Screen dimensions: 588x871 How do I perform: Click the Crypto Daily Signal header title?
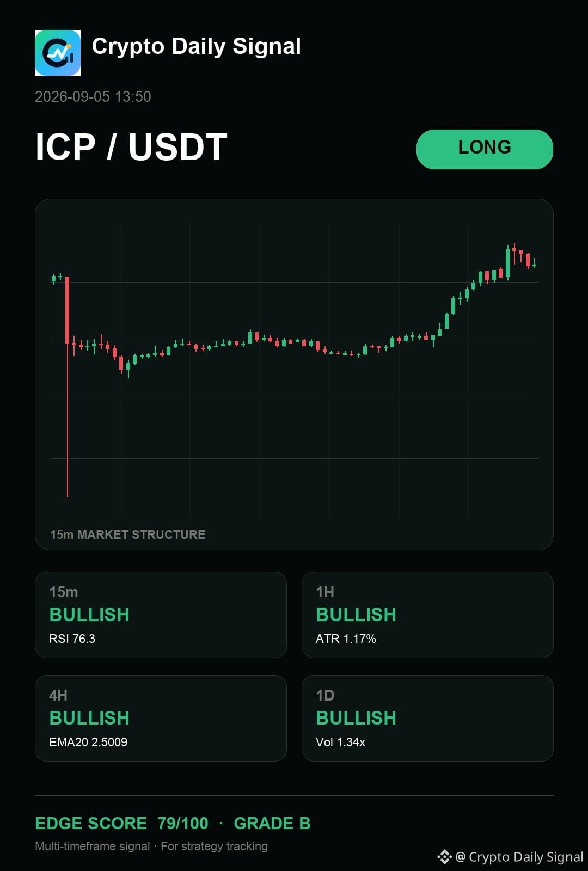coord(196,47)
